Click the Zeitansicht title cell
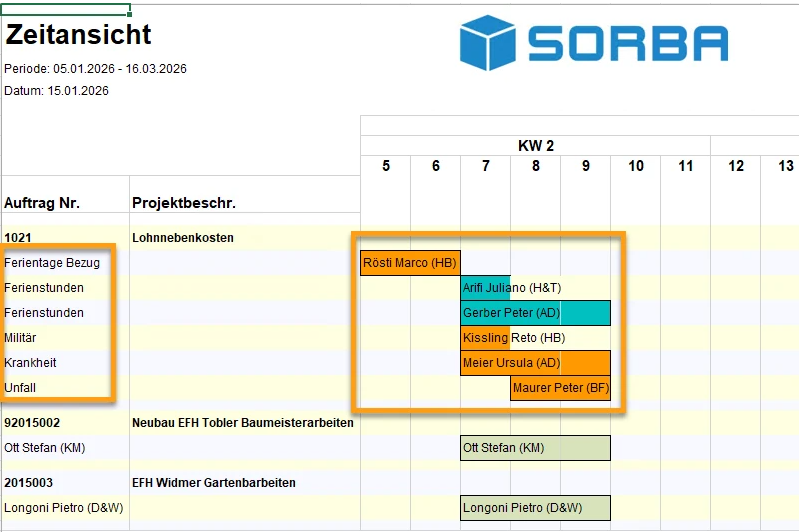This screenshot has height=532, width=799. [78, 34]
